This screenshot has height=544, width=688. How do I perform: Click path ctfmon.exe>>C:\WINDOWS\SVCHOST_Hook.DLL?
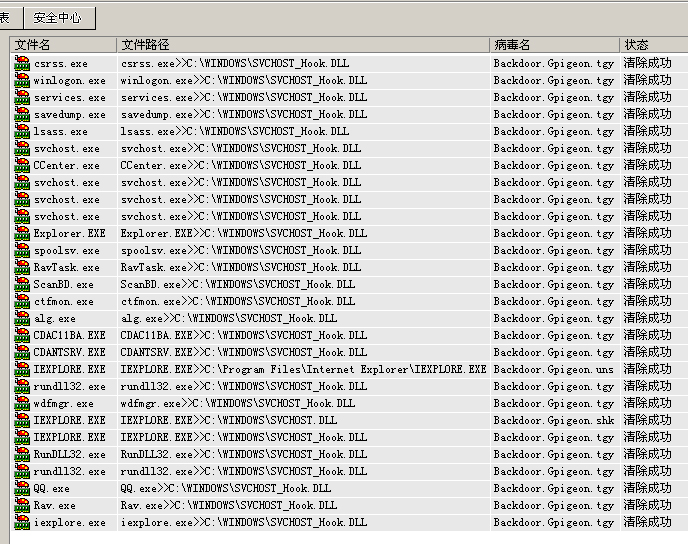[238, 301]
